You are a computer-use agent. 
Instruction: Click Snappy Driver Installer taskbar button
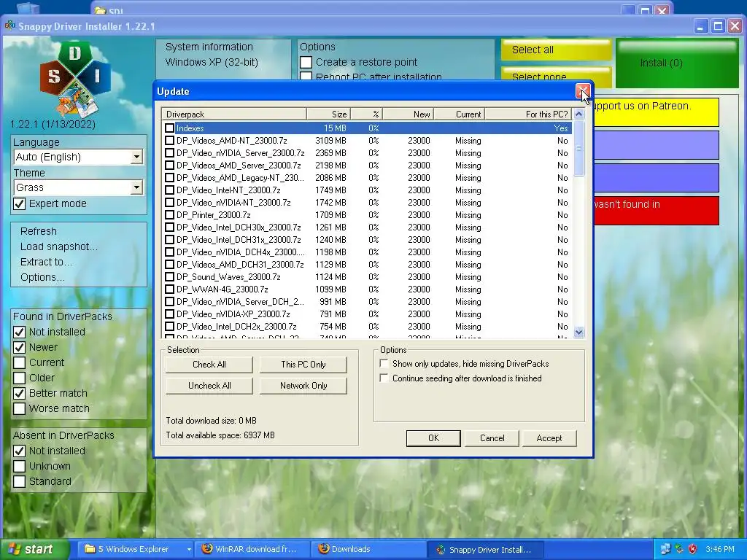(x=485, y=549)
